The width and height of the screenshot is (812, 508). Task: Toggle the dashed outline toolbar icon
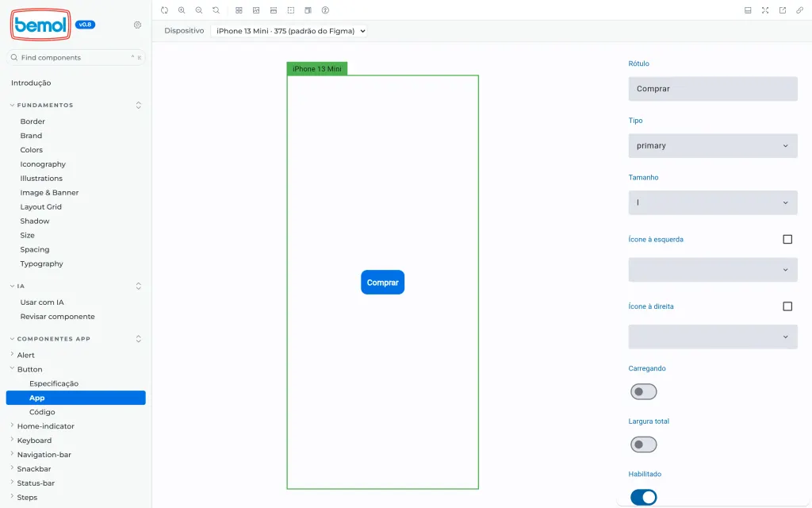click(290, 10)
